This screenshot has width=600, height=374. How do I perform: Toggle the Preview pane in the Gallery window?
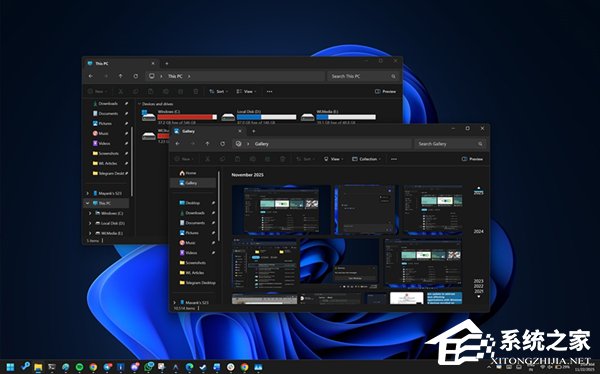[472, 159]
